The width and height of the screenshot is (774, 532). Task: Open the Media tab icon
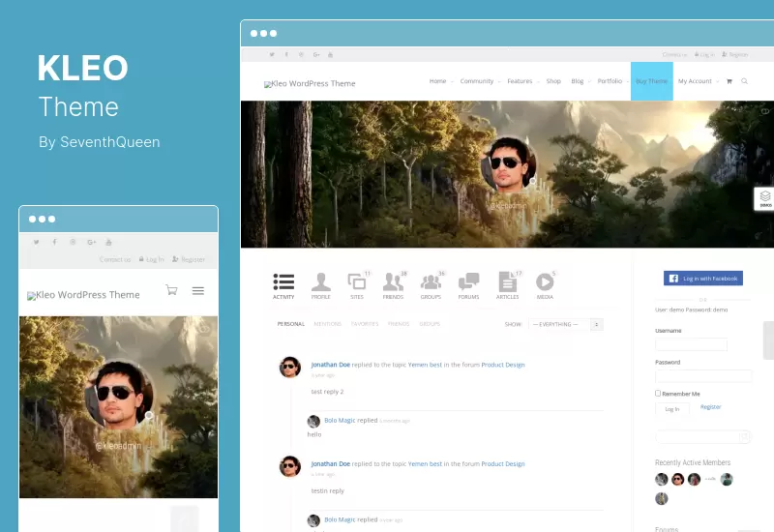pyautogui.click(x=545, y=281)
